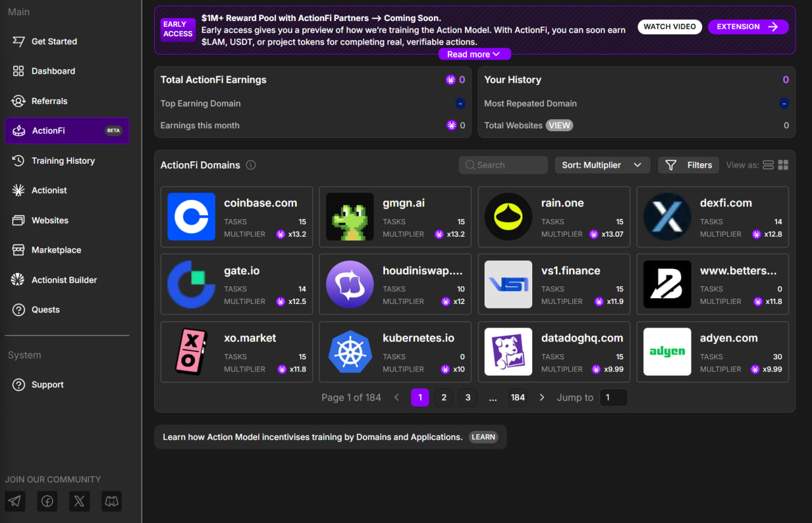
Task: Click the gmgn.ai frog logo
Action: 350,217
